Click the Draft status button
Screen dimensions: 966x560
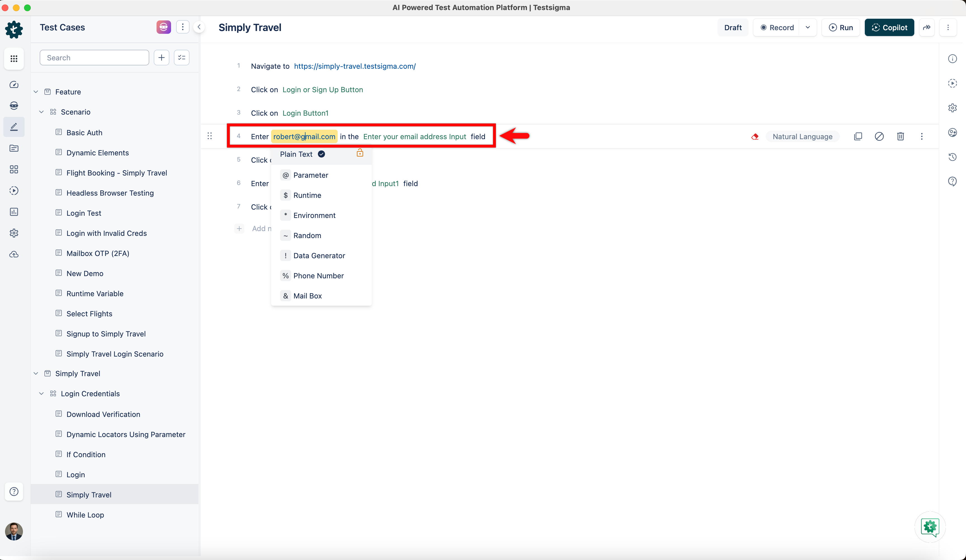733,28
